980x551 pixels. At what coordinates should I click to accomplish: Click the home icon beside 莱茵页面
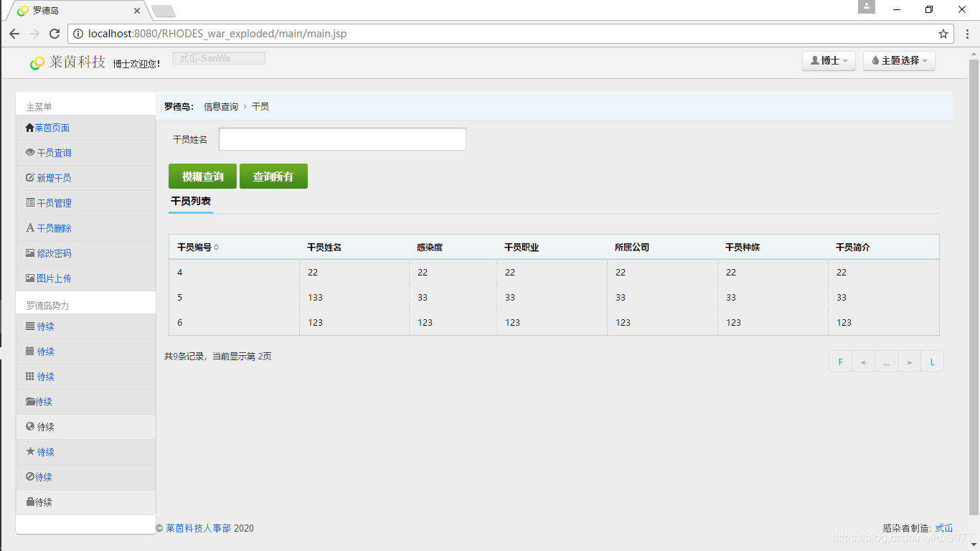[29, 128]
